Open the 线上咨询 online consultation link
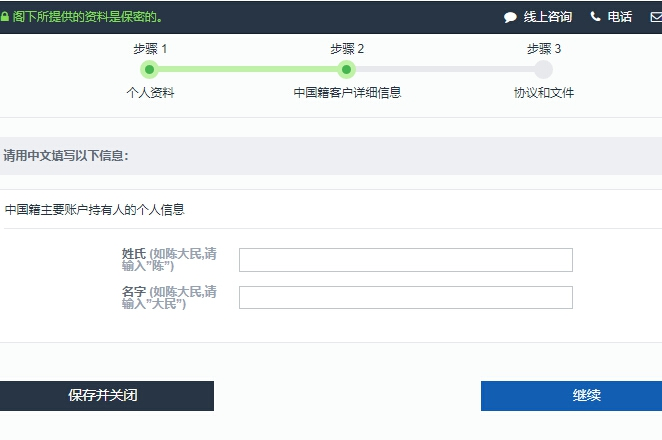 point(548,17)
